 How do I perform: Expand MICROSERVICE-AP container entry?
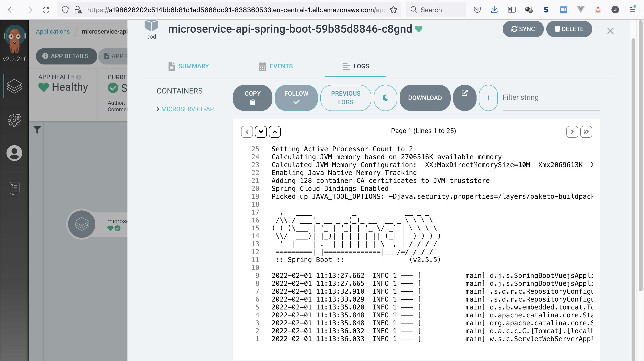[x=189, y=109]
